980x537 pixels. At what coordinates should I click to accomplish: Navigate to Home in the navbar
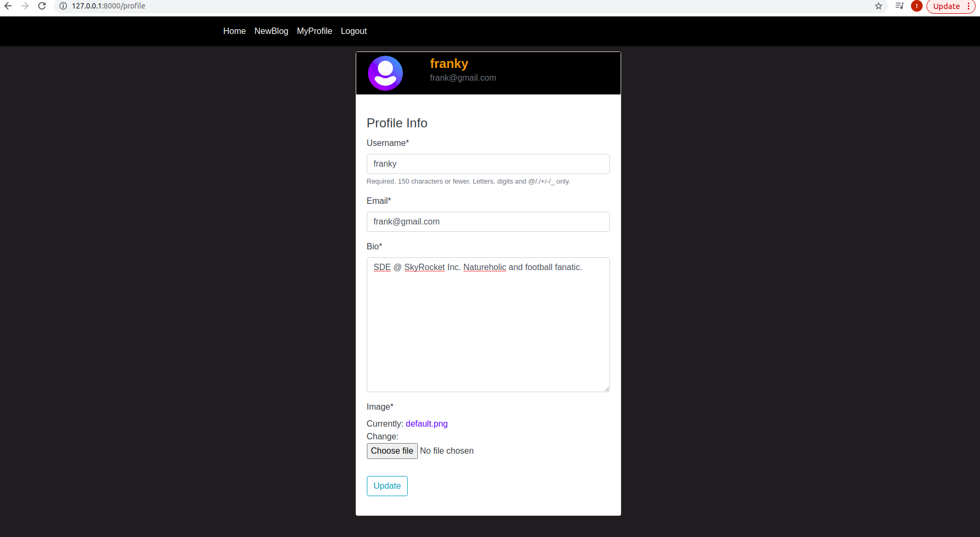coord(234,31)
